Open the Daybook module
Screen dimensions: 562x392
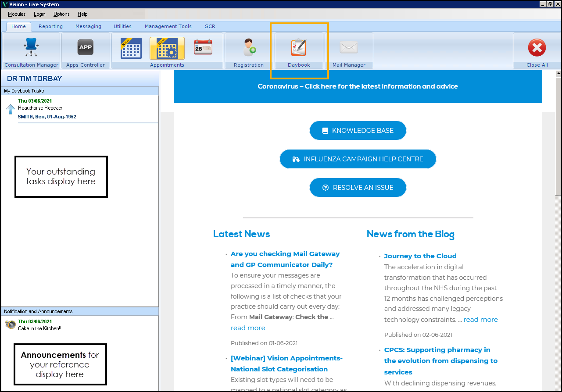click(x=299, y=48)
